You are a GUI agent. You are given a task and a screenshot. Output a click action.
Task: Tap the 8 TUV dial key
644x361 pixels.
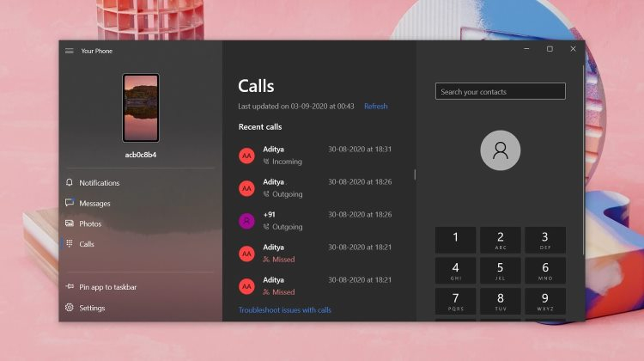pyautogui.click(x=501, y=301)
